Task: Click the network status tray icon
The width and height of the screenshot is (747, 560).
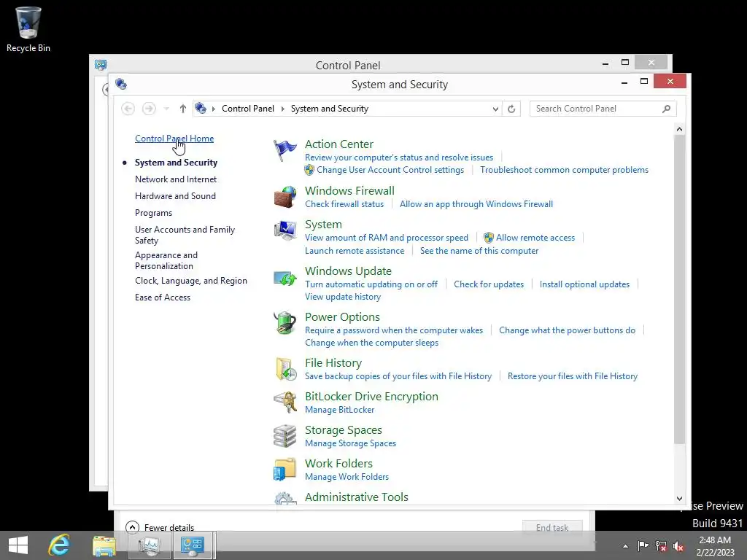Action: point(661,545)
